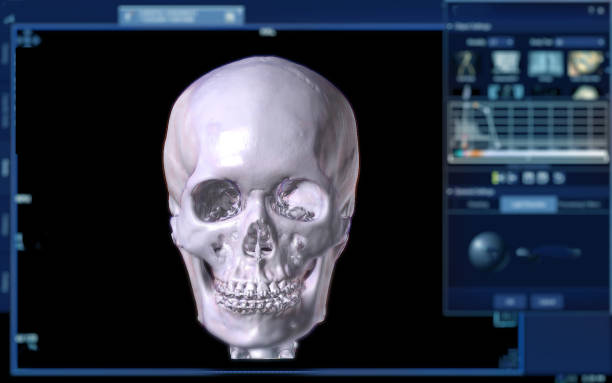Click the color gradient bar under the opacity graph
The height and width of the screenshot is (383, 612).
click(x=528, y=153)
